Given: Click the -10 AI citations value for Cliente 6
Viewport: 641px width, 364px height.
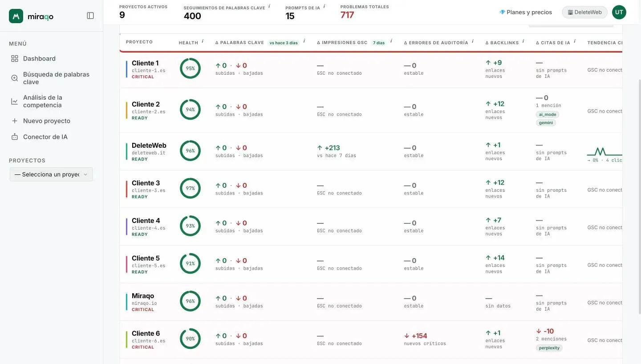Looking at the screenshot, I should pos(545,331).
